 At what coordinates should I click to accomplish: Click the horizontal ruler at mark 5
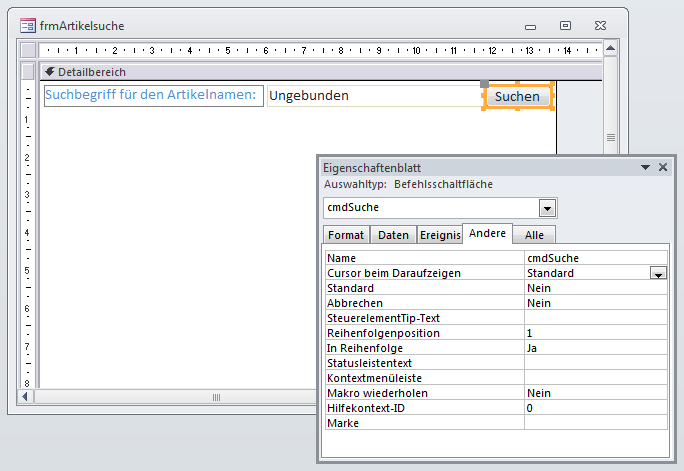click(228, 51)
